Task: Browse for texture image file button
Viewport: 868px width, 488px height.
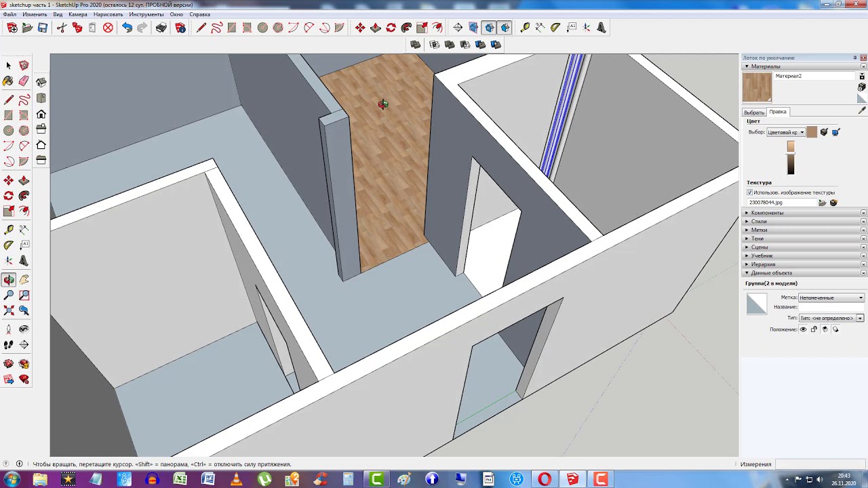Action: 823,203
